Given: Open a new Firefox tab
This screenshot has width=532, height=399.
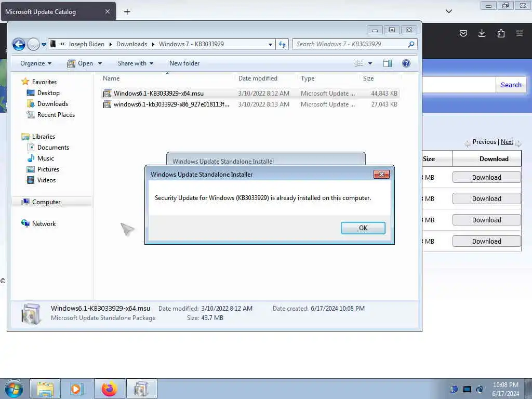Looking at the screenshot, I should pyautogui.click(x=127, y=12).
